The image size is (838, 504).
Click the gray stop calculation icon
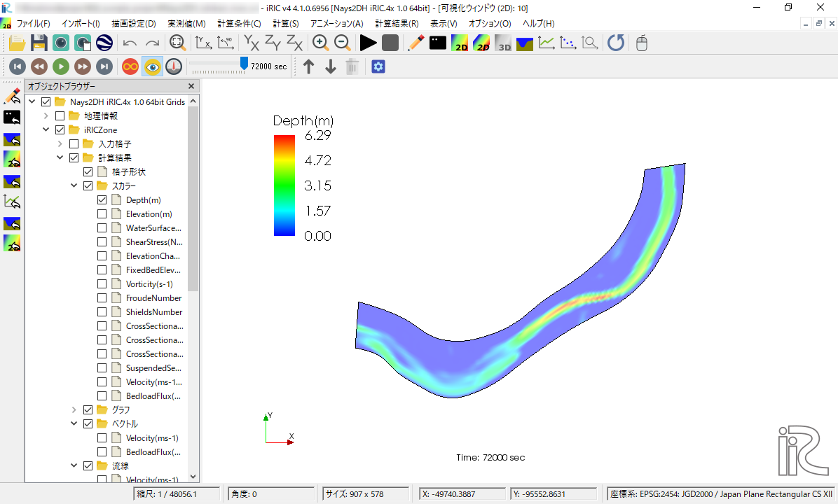pyautogui.click(x=390, y=43)
